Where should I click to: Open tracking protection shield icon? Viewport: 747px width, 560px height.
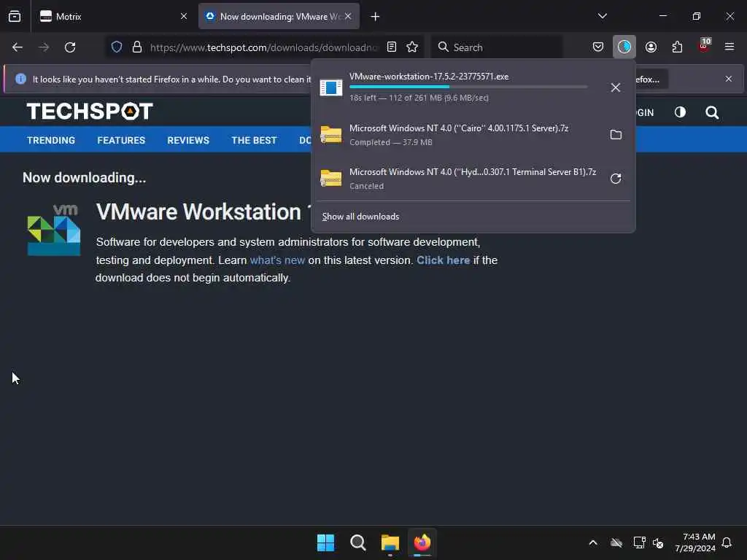117,47
